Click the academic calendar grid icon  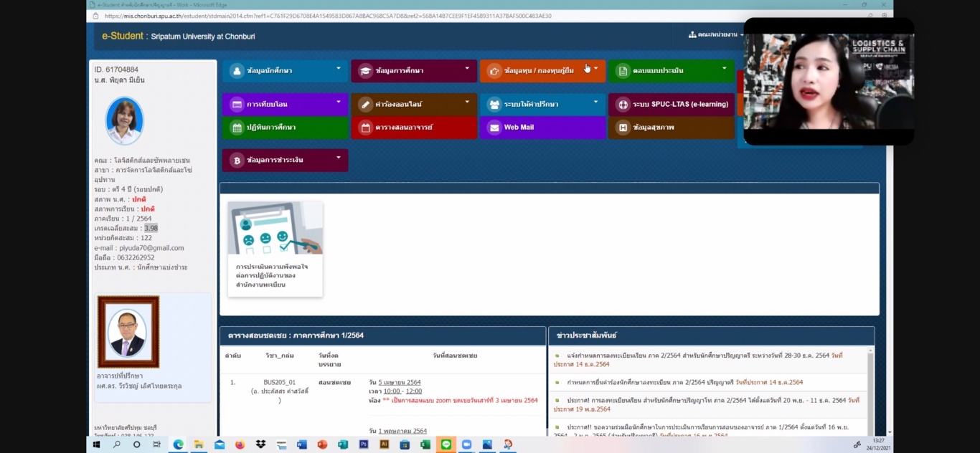coord(236,128)
